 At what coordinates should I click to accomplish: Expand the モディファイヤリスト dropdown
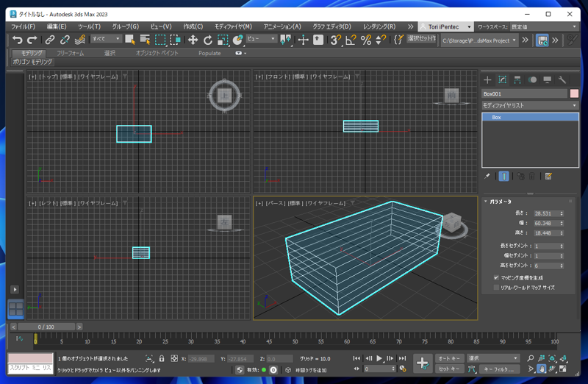point(530,105)
